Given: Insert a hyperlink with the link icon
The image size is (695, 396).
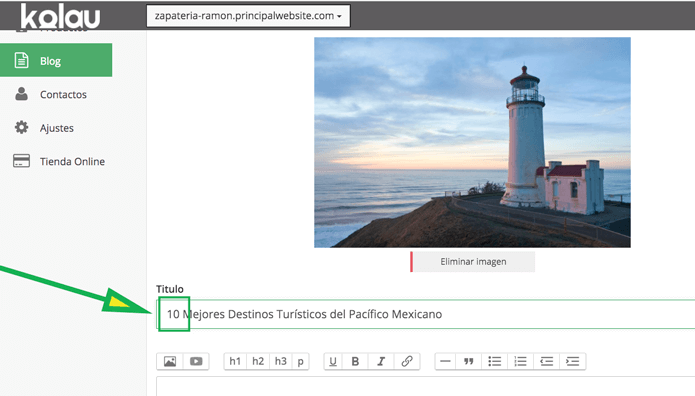Looking at the screenshot, I should pyautogui.click(x=407, y=361).
